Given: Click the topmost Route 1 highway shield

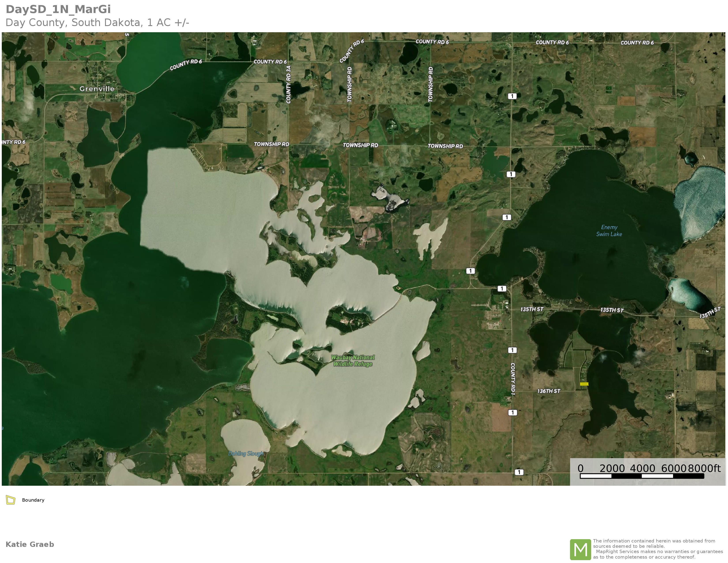Looking at the screenshot, I should pyautogui.click(x=512, y=96).
